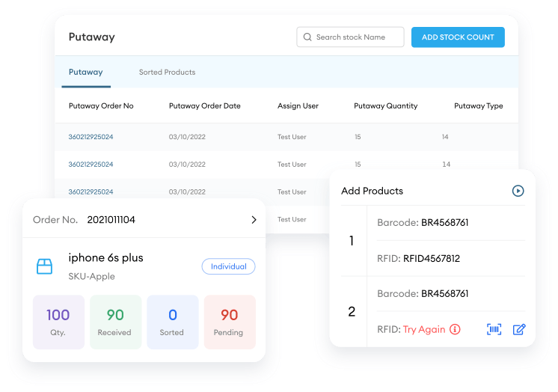Open order 360212925024 in third row
The height and width of the screenshot is (392, 558).
click(91, 192)
